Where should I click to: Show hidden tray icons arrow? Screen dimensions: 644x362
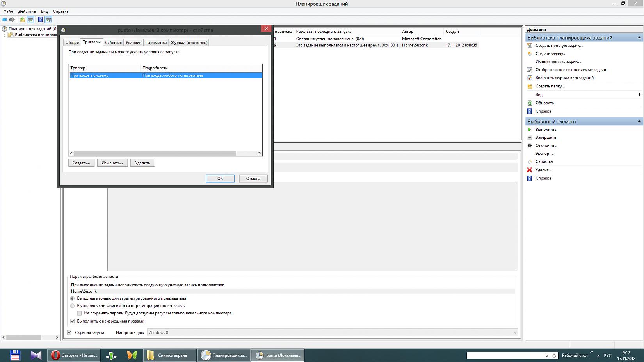(x=598, y=356)
